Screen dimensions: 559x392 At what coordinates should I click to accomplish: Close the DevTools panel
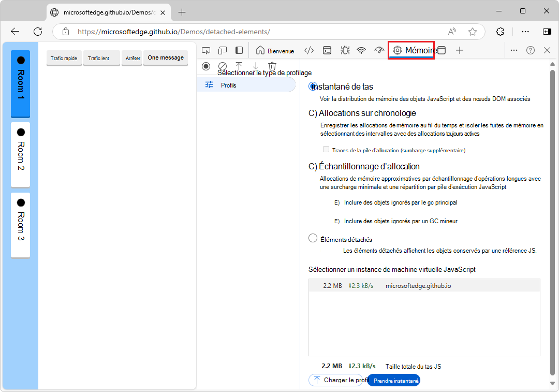547,50
